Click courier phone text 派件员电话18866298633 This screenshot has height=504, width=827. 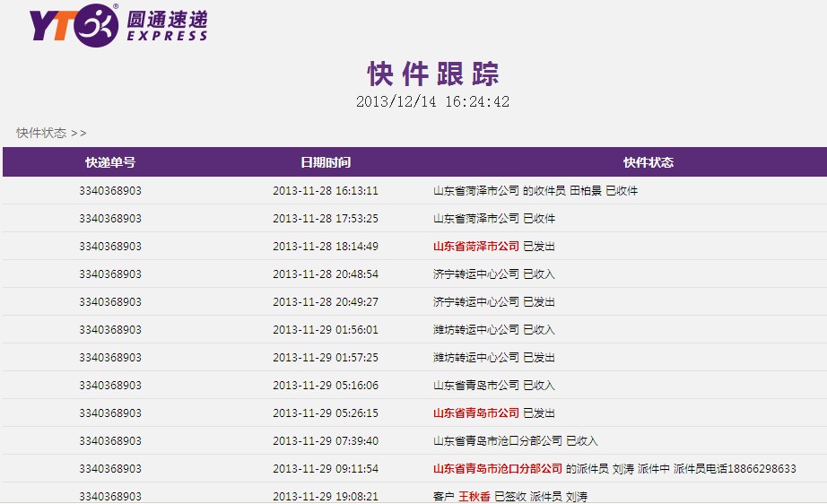click(x=735, y=469)
